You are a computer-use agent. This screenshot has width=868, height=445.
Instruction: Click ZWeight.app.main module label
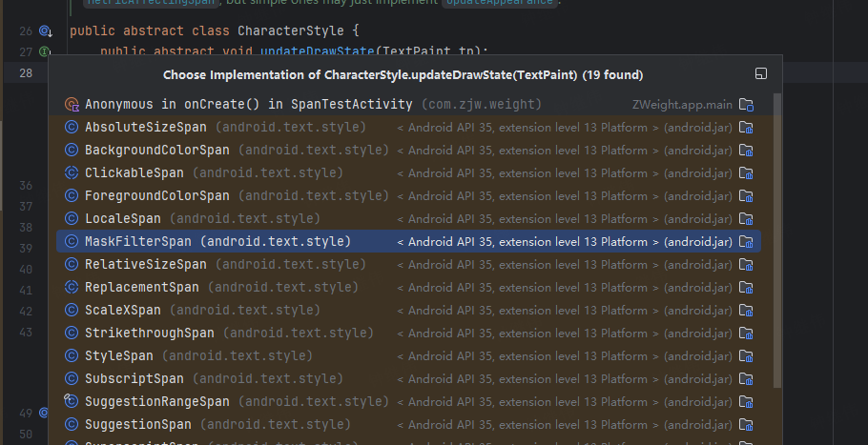pyautogui.click(x=682, y=105)
